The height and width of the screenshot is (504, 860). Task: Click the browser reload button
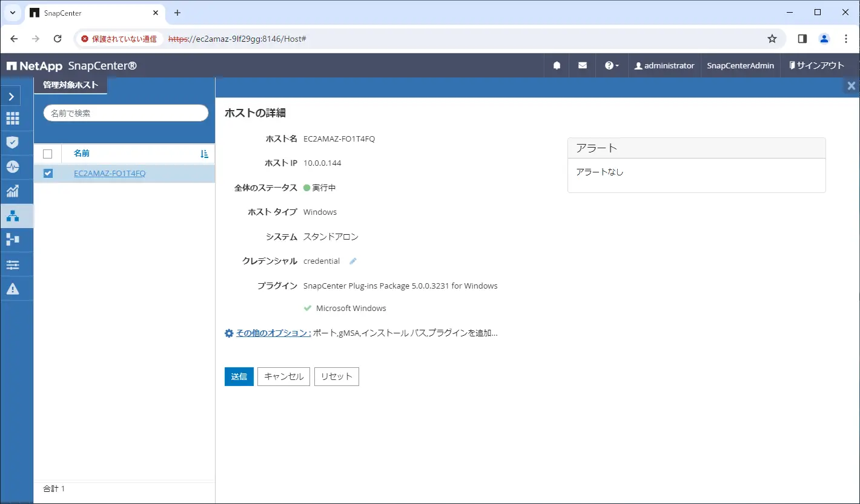[x=58, y=39]
